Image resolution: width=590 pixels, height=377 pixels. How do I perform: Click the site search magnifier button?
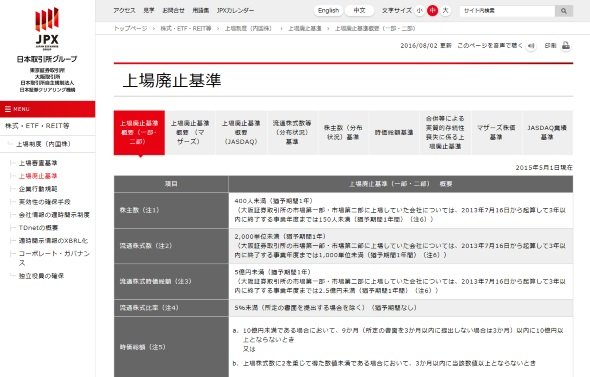click(564, 11)
